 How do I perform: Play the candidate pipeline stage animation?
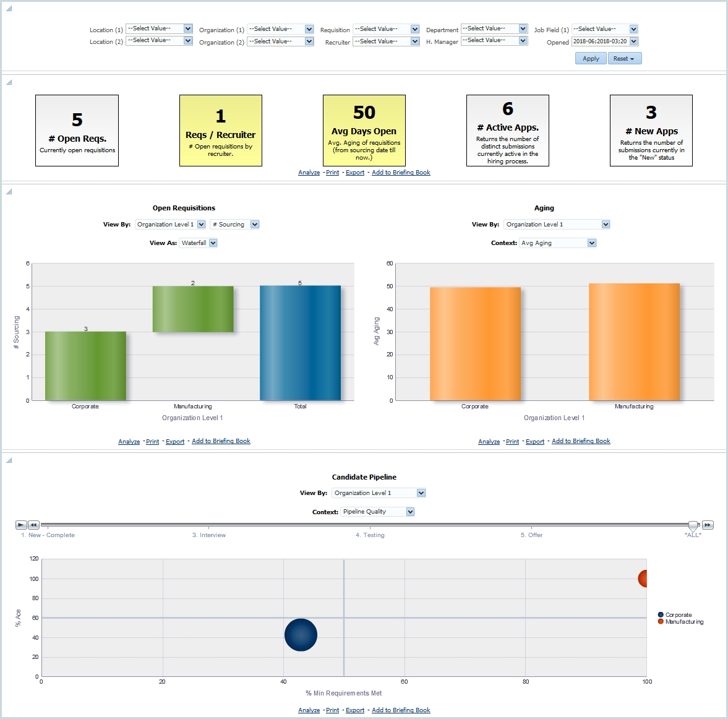pyautogui.click(x=20, y=524)
